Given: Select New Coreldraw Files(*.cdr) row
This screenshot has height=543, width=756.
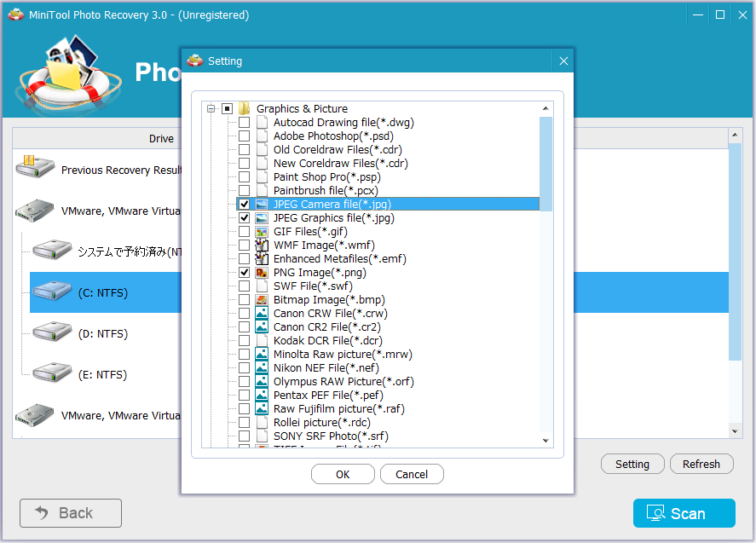Looking at the screenshot, I should (340, 164).
